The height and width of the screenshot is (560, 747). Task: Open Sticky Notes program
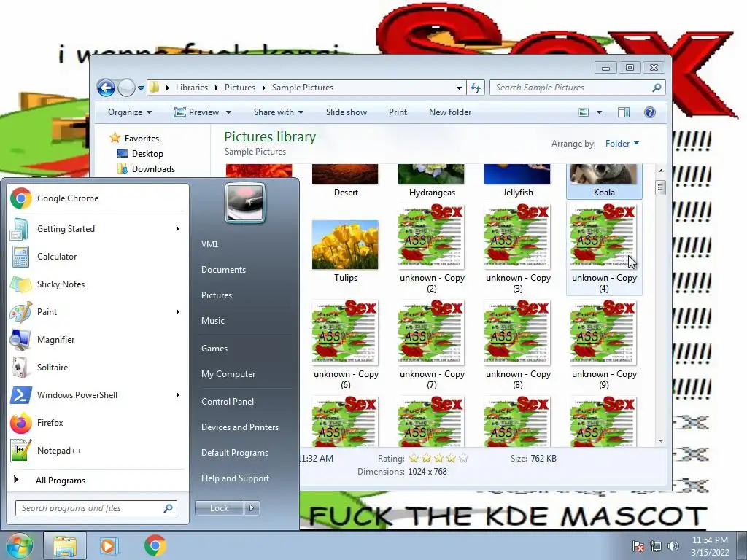(98, 284)
